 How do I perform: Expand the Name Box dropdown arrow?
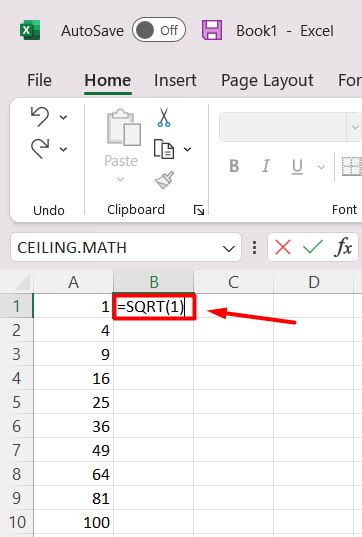[228, 248]
